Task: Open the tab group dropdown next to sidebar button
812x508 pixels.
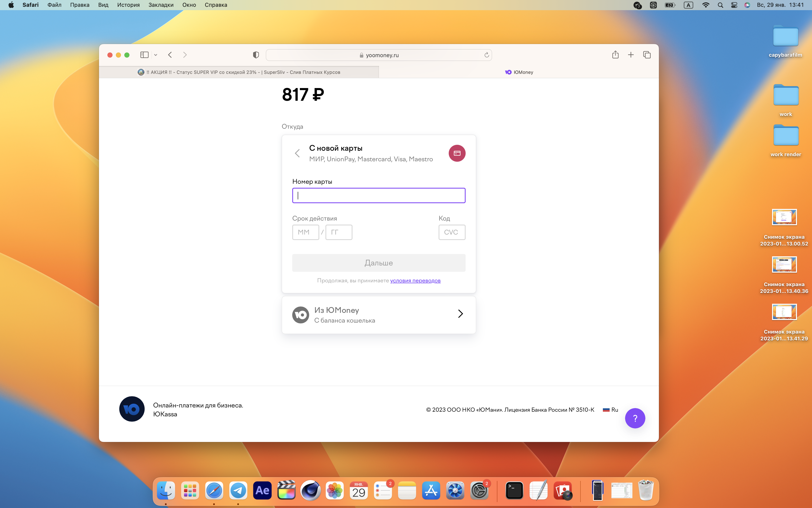Action: pos(156,55)
